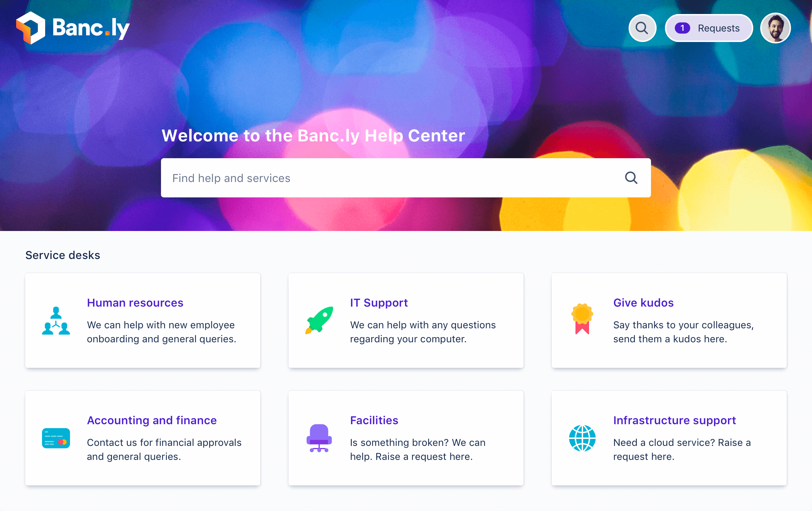Click text 'Contact us for financial approvals'
The image size is (812, 511).
pos(164,442)
